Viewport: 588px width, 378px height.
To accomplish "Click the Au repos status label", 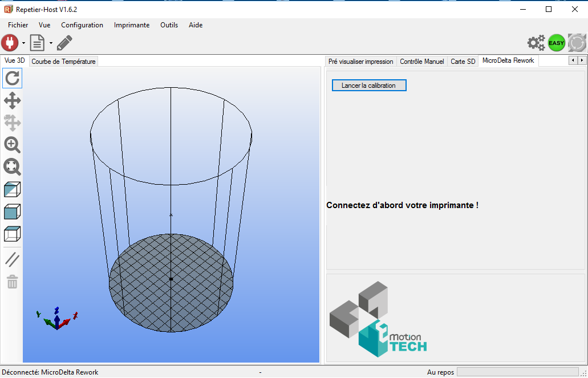I will point(440,372).
